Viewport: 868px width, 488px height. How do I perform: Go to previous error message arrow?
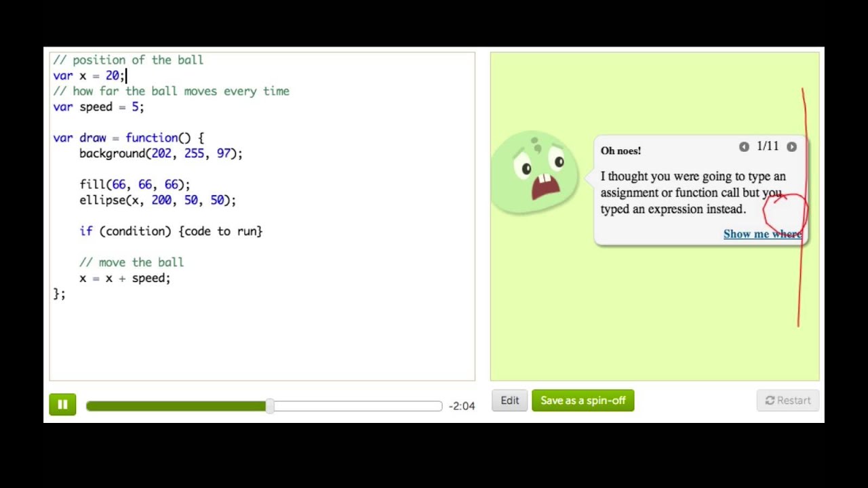pyautogui.click(x=744, y=146)
